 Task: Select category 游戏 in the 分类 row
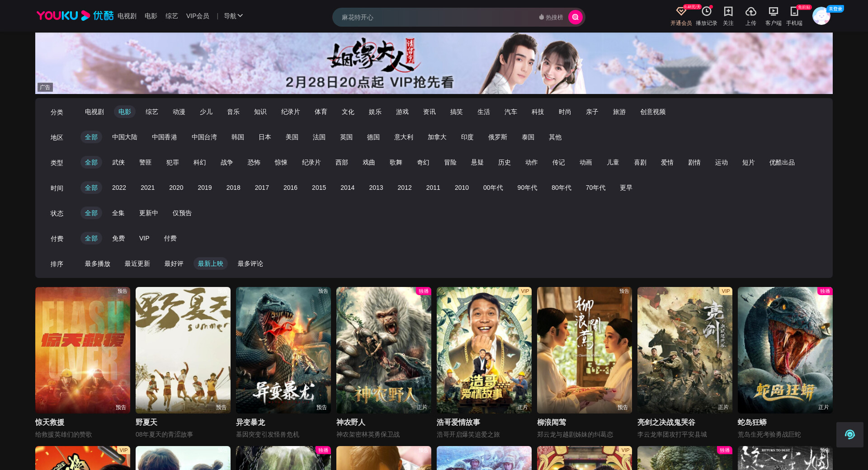click(402, 112)
